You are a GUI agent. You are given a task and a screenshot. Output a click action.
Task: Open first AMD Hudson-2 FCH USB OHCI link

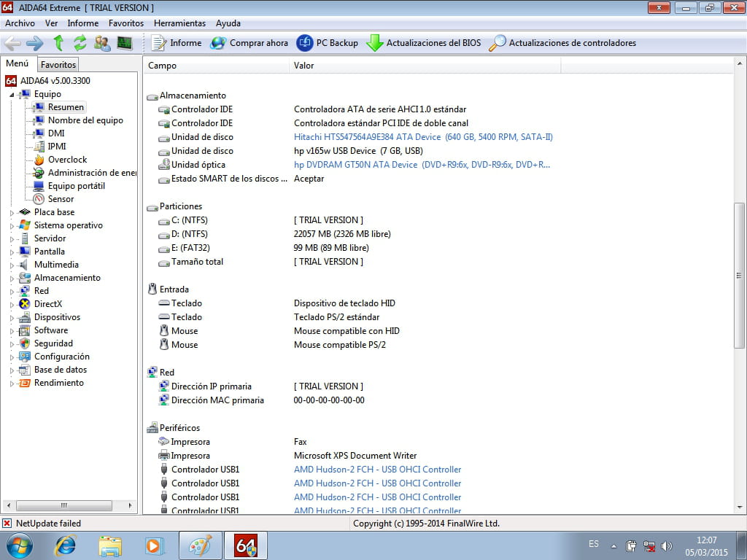coord(377,470)
